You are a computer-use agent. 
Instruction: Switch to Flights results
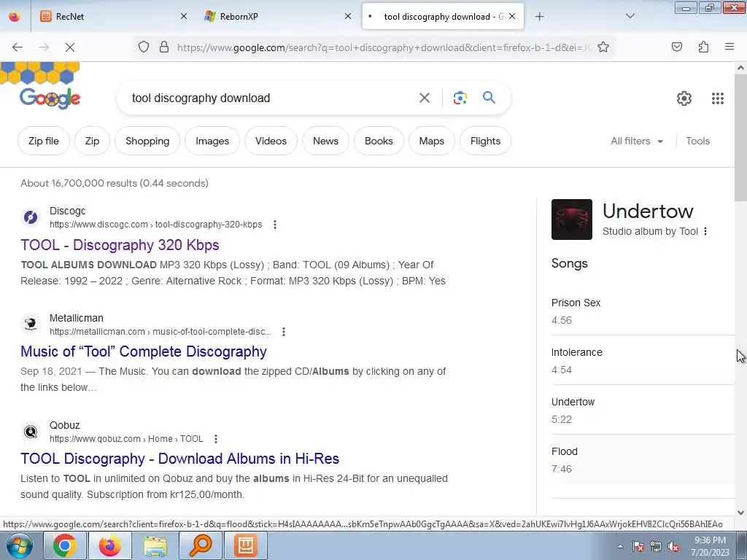[x=485, y=141]
